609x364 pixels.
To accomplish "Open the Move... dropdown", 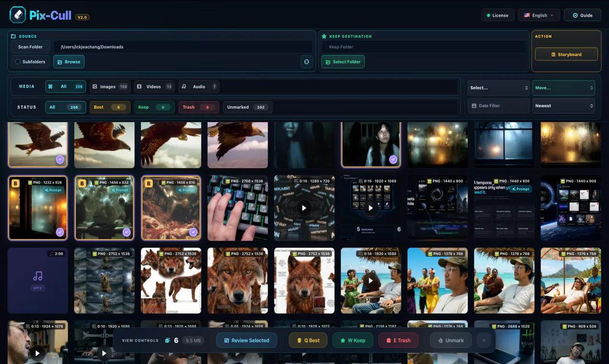I will 563,88.
